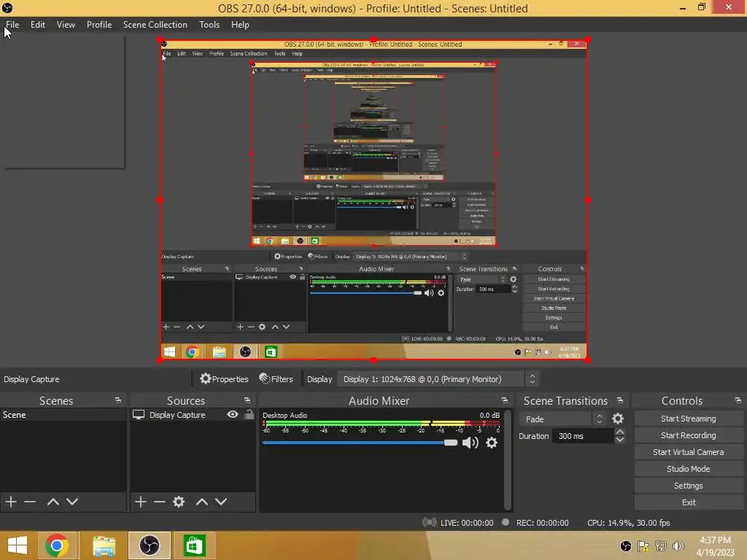
Task: Open the Tools menu
Action: pyautogui.click(x=209, y=25)
